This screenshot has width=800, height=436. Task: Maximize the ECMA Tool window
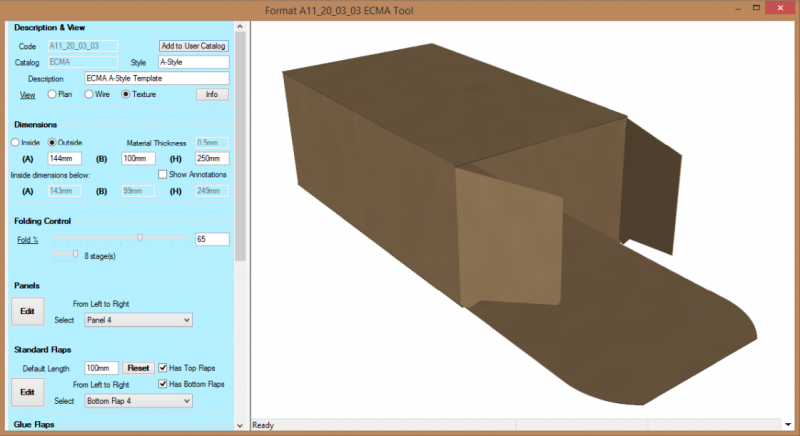(x=756, y=8)
